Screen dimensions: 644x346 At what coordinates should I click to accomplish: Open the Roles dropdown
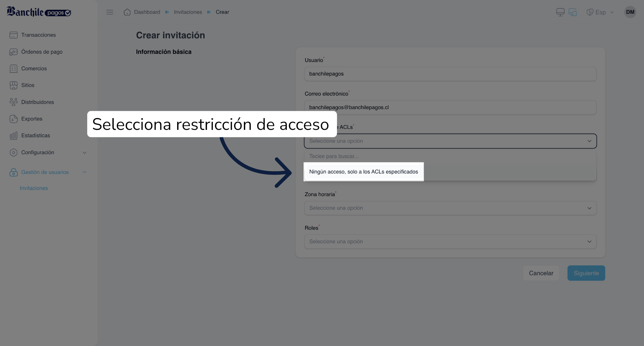point(450,242)
